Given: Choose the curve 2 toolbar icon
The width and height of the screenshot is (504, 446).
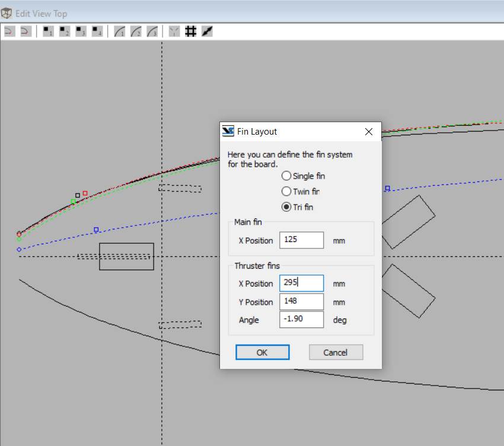Looking at the screenshot, I should (136, 31).
